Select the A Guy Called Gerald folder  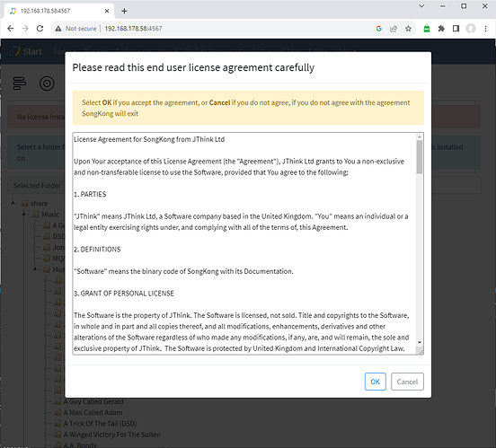click(93, 401)
